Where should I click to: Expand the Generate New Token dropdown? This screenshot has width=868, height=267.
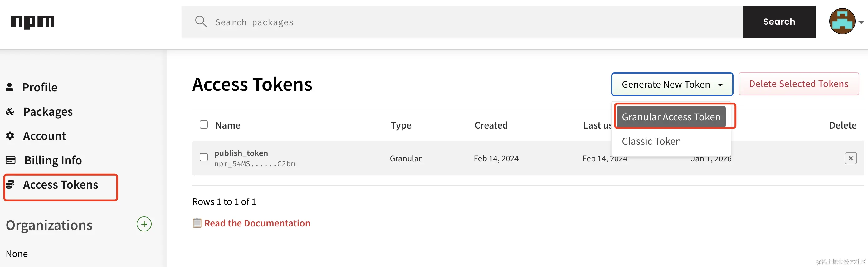(x=672, y=84)
